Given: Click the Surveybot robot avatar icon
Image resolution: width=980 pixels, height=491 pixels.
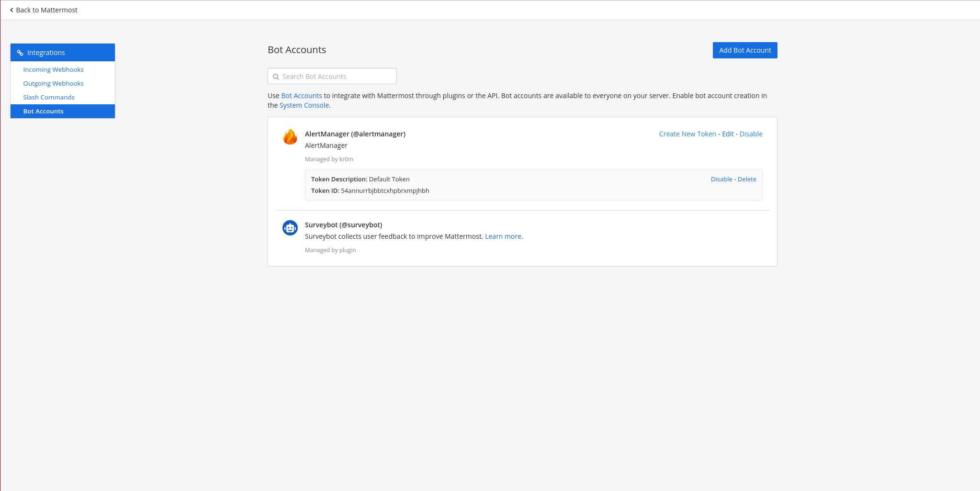Looking at the screenshot, I should (x=290, y=228).
